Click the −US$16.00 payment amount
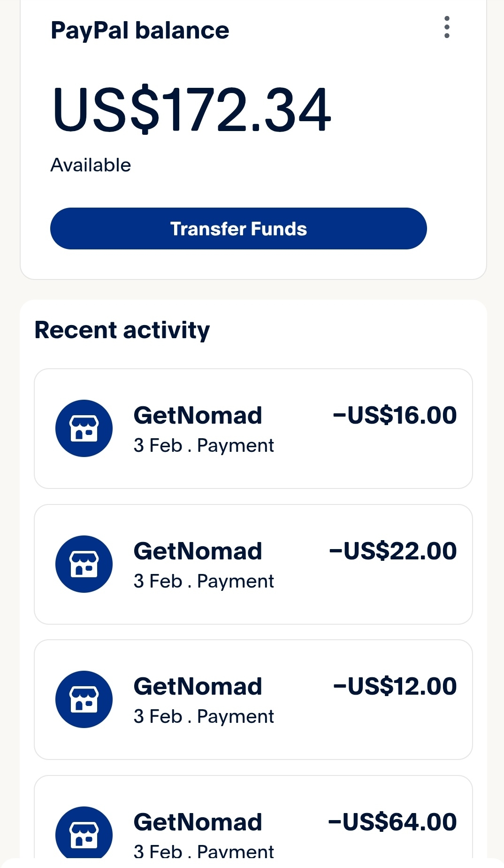The image size is (504, 868). click(x=395, y=415)
